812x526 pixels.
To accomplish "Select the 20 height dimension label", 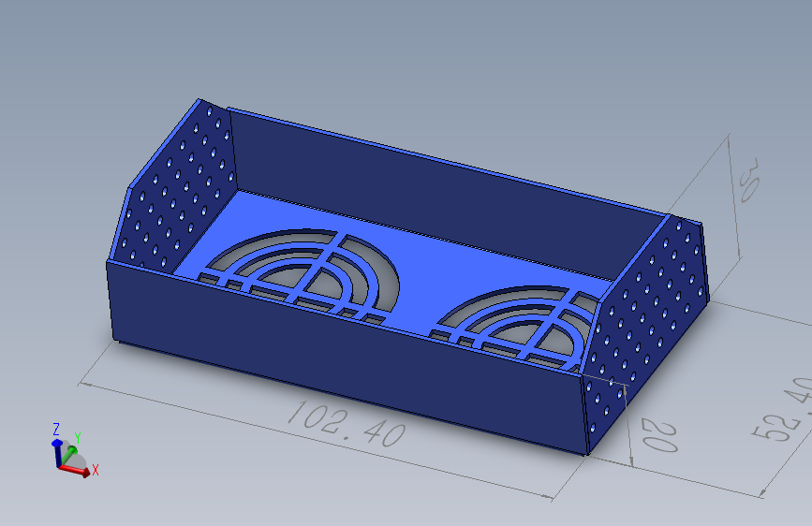I will tap(659, 436).
